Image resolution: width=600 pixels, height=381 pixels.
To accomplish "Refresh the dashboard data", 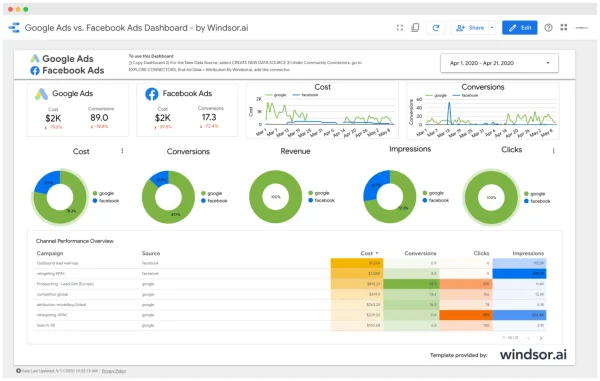I will (435, 28).
